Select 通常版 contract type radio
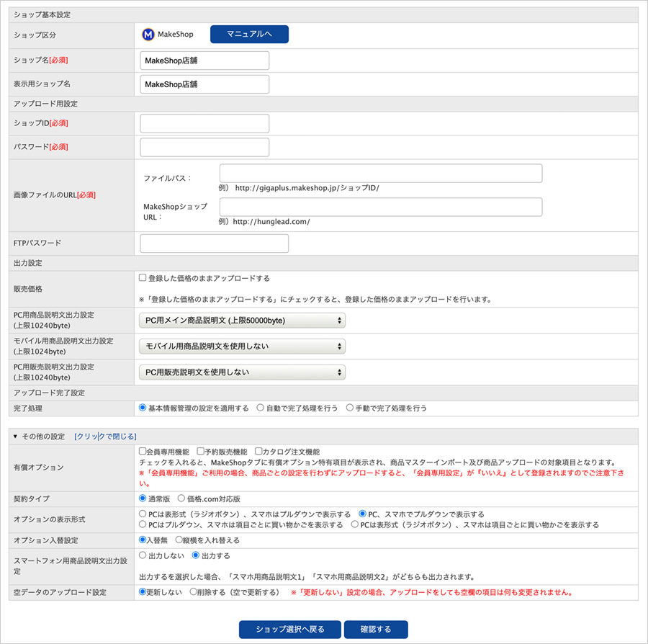 point(143,498)
